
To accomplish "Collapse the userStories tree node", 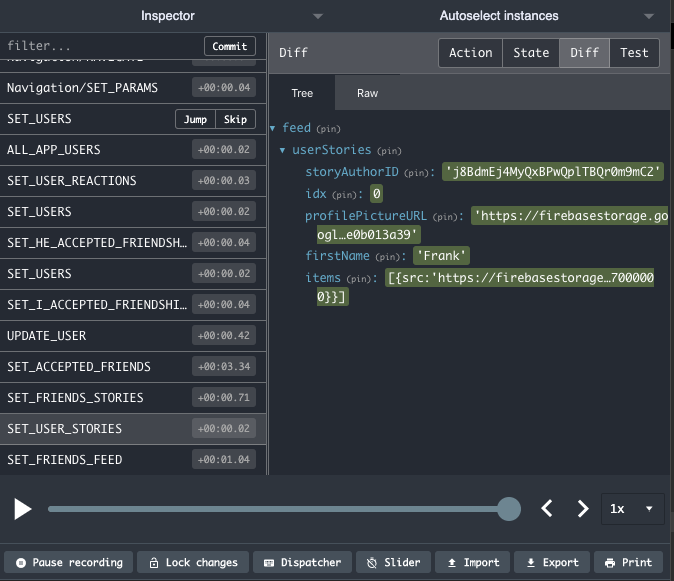I will [283, 150].
